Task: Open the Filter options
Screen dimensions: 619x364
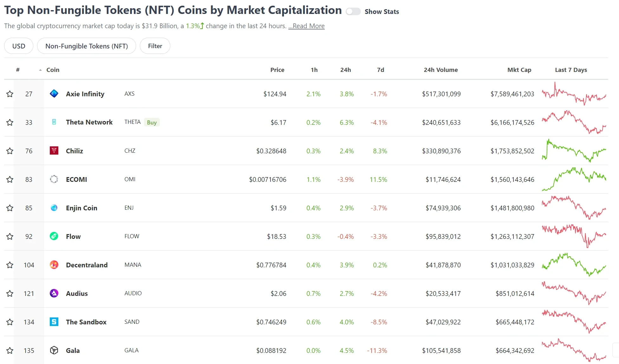Action: pyautogui.click(x=155, y=46)
